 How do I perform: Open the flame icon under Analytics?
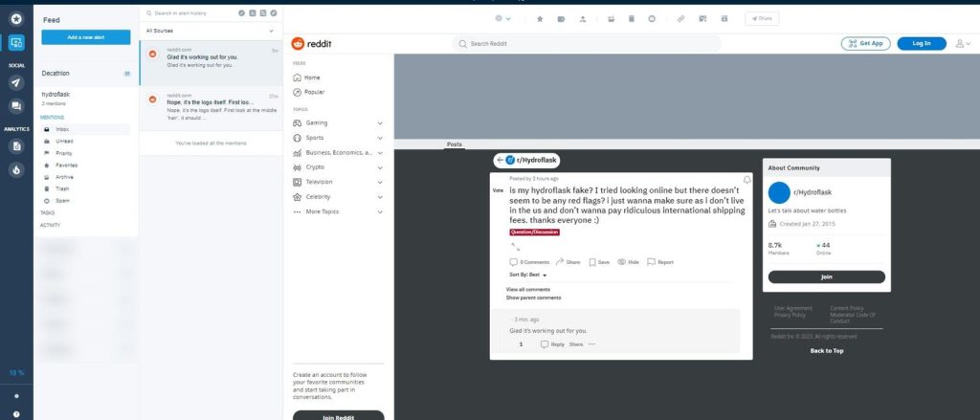tap(16, 169)
